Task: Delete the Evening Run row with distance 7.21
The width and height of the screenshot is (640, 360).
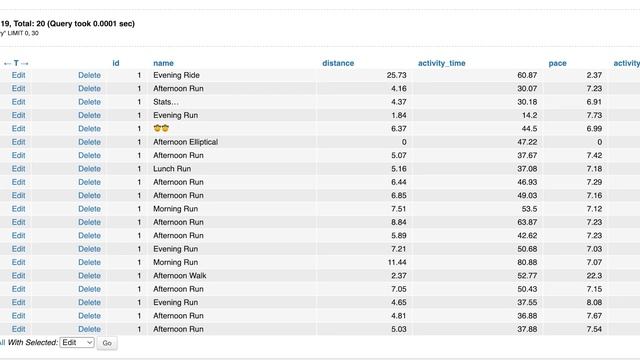Action: tap(89, 249)
